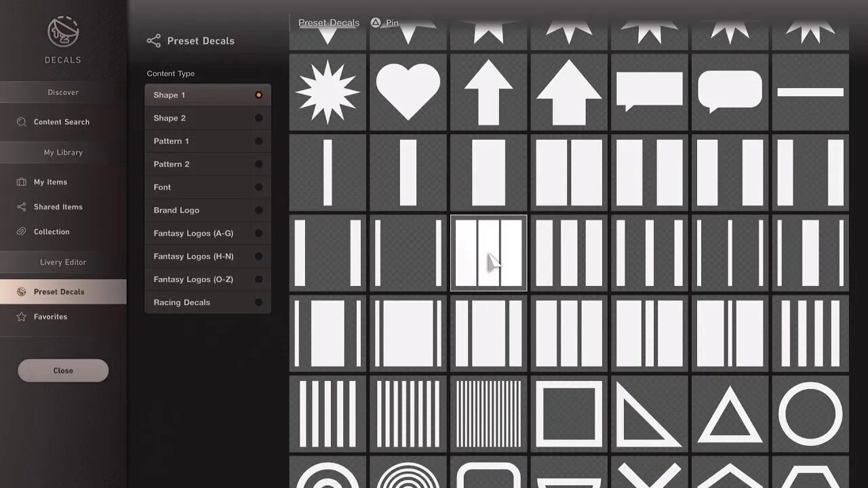Pick the very fine vertical lines decal
This screenshot has width=868, height=488.
click(x=488, y=413)
